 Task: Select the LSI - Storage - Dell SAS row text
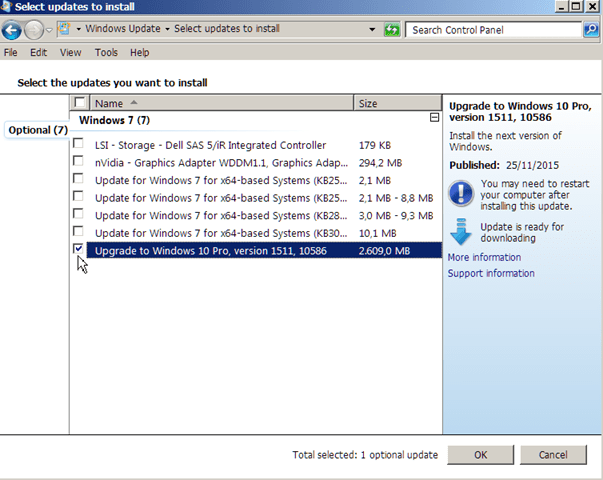point(210,145)
